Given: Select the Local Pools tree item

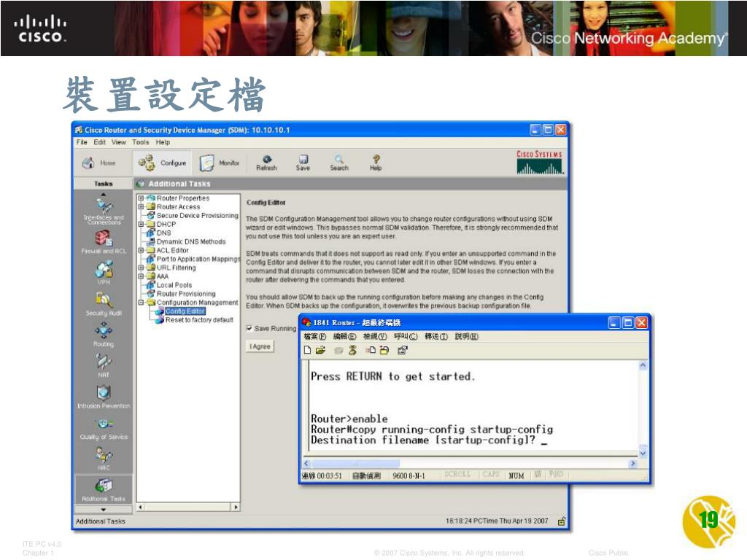Looking at the screenshot, I should [174, 285].
